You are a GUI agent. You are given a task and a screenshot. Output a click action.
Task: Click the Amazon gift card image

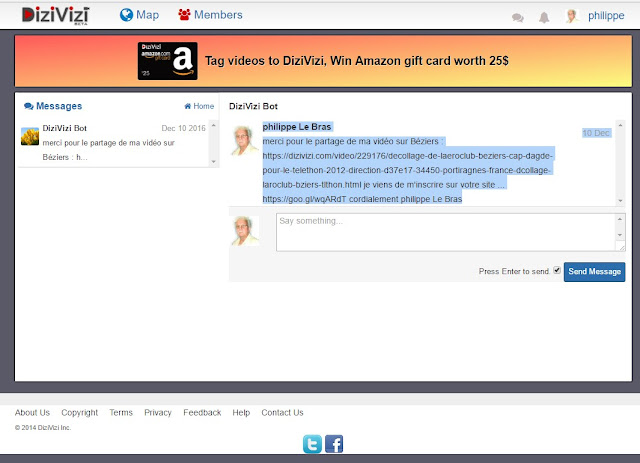tap(167, 61)
